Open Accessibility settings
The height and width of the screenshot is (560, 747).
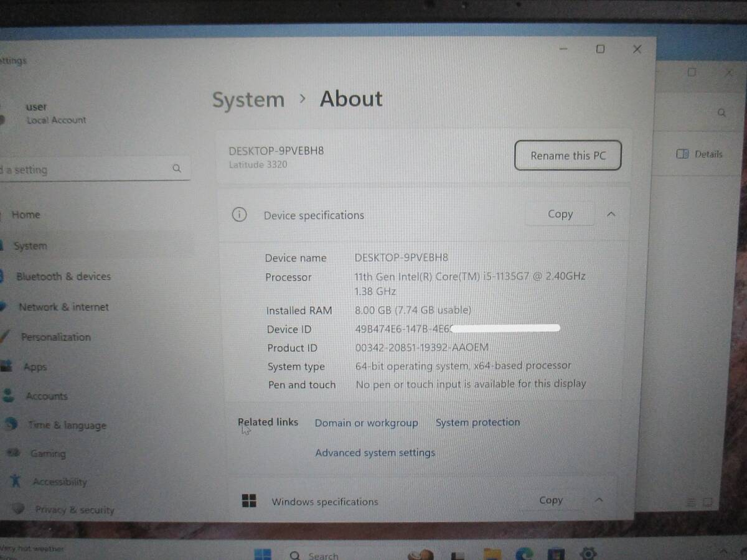click(59, 482)
